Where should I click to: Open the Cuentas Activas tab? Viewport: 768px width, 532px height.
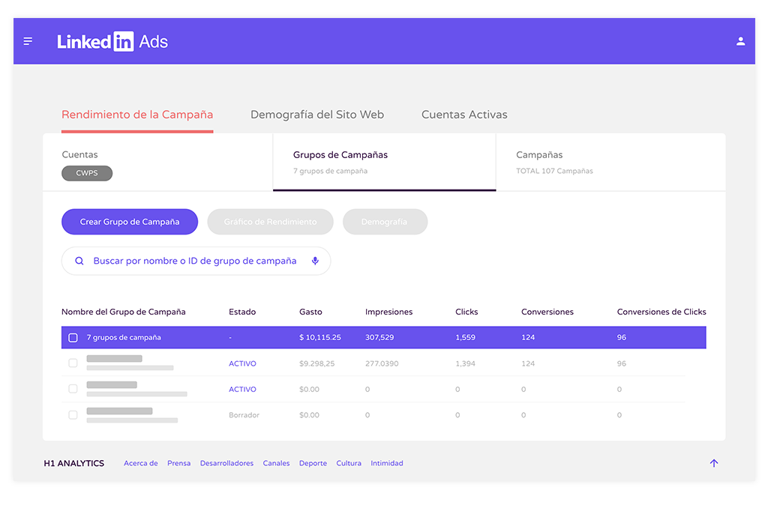point(464,115)
